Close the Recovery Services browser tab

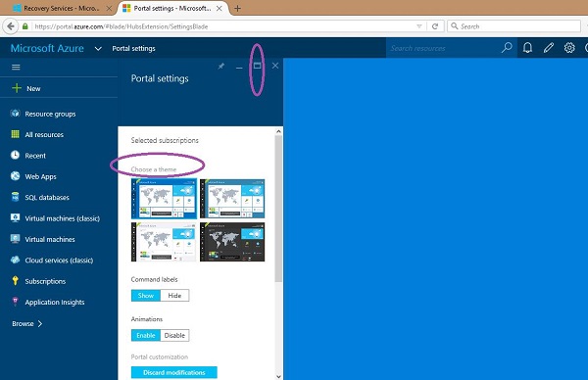coord(109,8)
